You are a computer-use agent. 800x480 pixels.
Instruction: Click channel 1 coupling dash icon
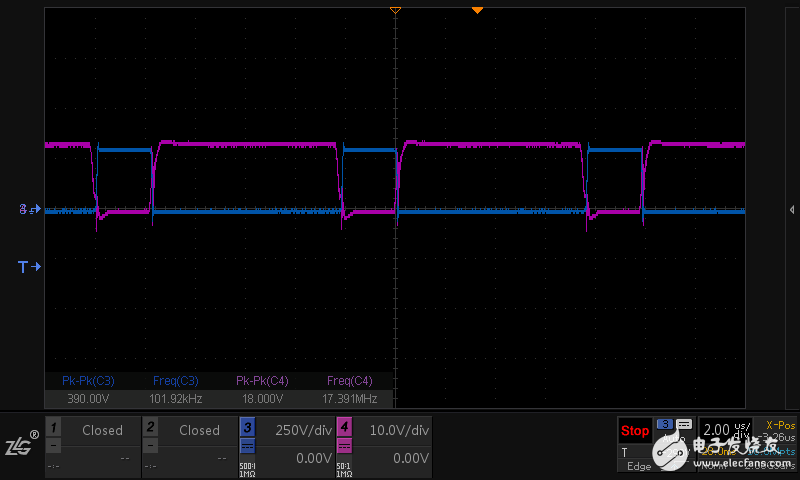pyautogui.click(x=53, y=446)
